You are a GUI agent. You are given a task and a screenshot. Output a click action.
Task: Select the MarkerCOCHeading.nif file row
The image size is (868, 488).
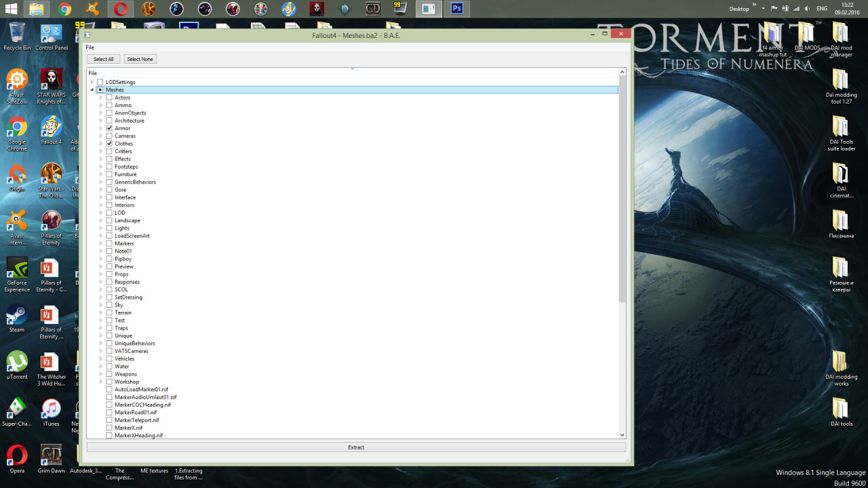(142, 405)
